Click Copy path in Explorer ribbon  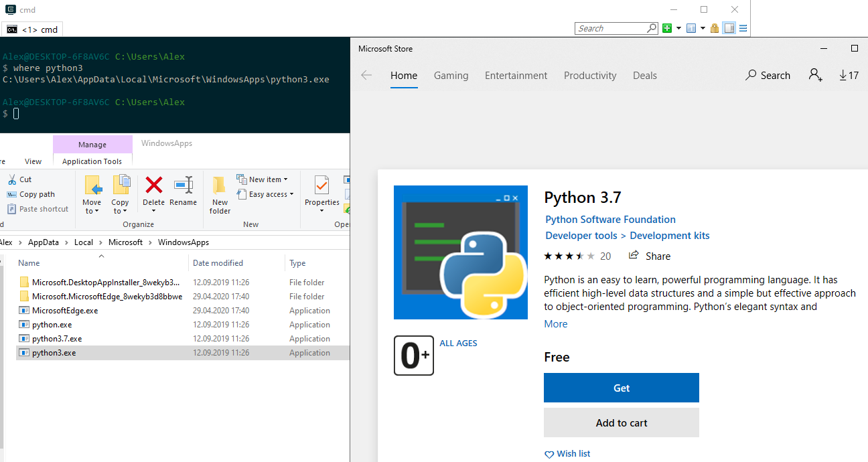click(x=31, y=194)
